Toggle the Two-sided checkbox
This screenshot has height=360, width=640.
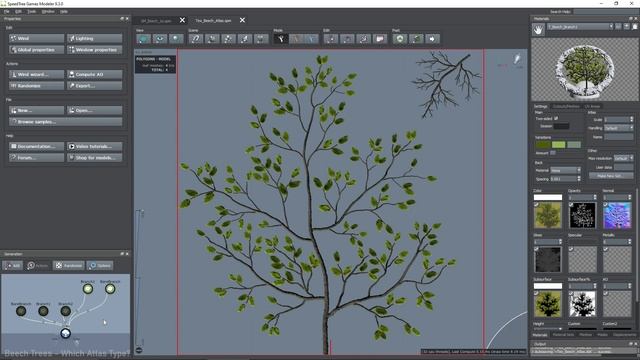556,118
